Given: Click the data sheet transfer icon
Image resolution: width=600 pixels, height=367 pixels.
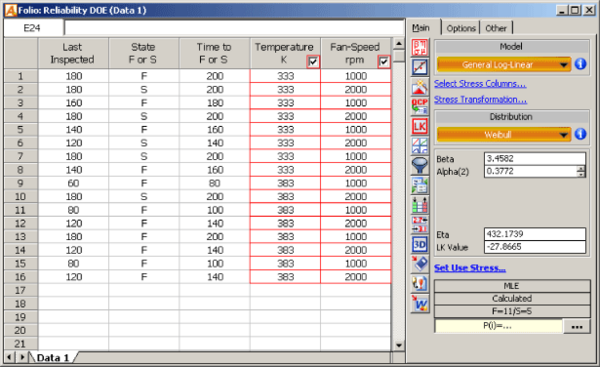Looking at the screenshot, I should tap(420, 186).
